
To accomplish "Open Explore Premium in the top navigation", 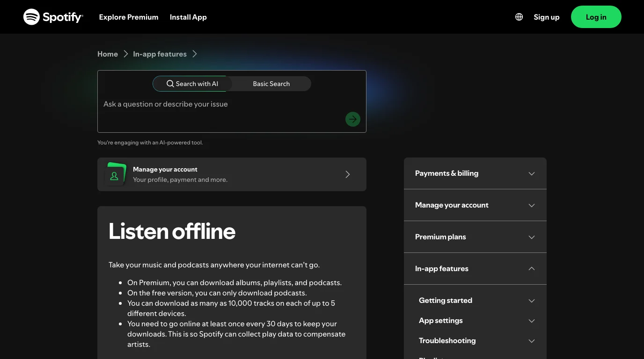I will 129,17.
